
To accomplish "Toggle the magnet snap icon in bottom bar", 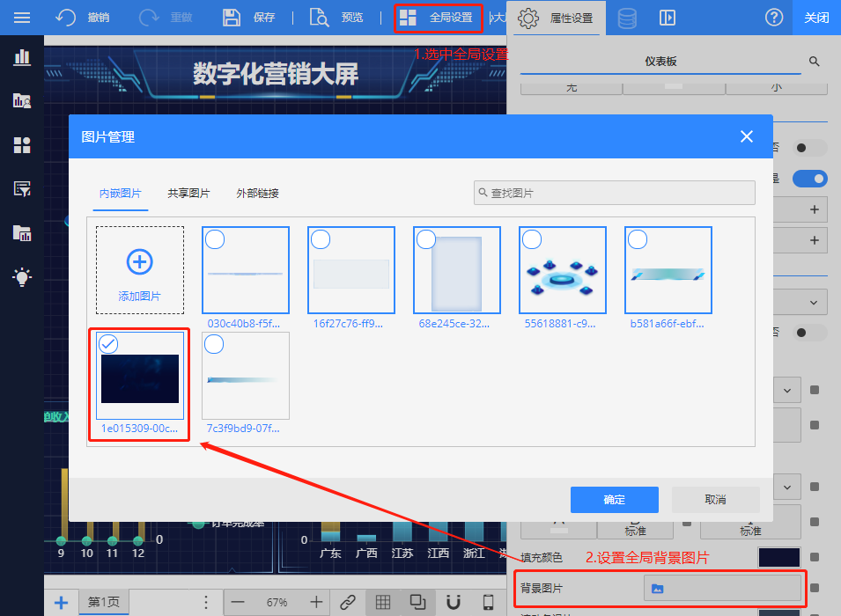I will tap(454, 602).
